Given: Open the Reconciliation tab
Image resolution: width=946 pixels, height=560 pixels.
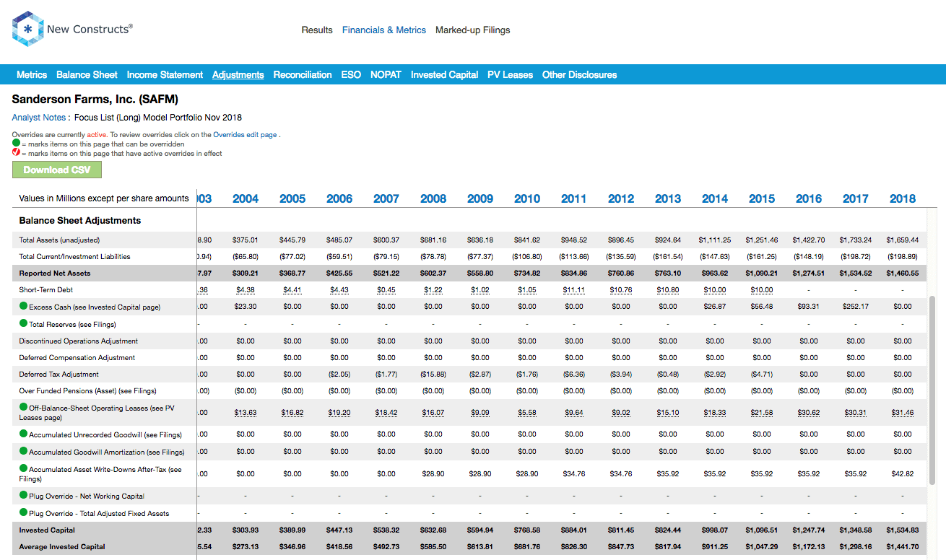Looking at the screenshot, I should pos(303,74).
